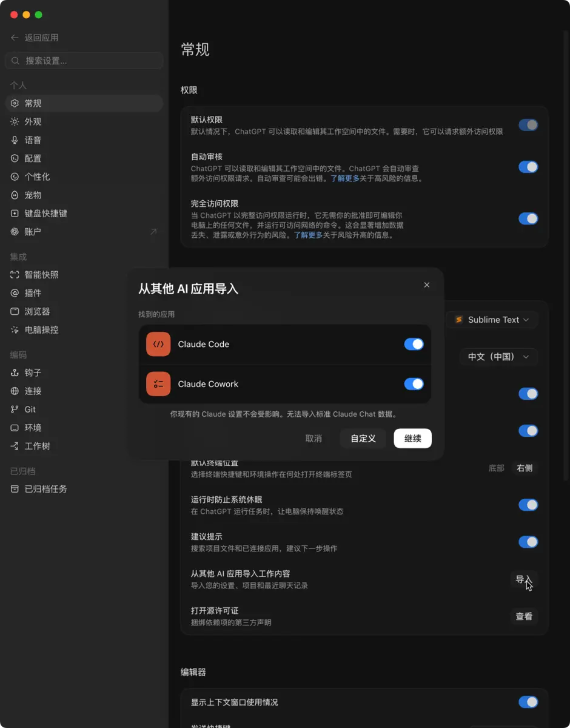Click the 已归档任务 archive box icon
The width and height of the screenshot is (570, 728).
pos(15,489)
